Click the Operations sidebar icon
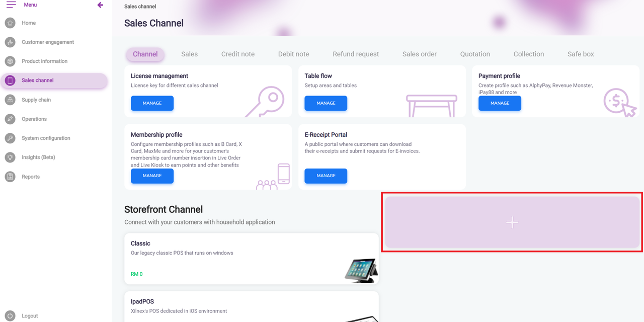The image size is (644, 322). tap(10, 119)
